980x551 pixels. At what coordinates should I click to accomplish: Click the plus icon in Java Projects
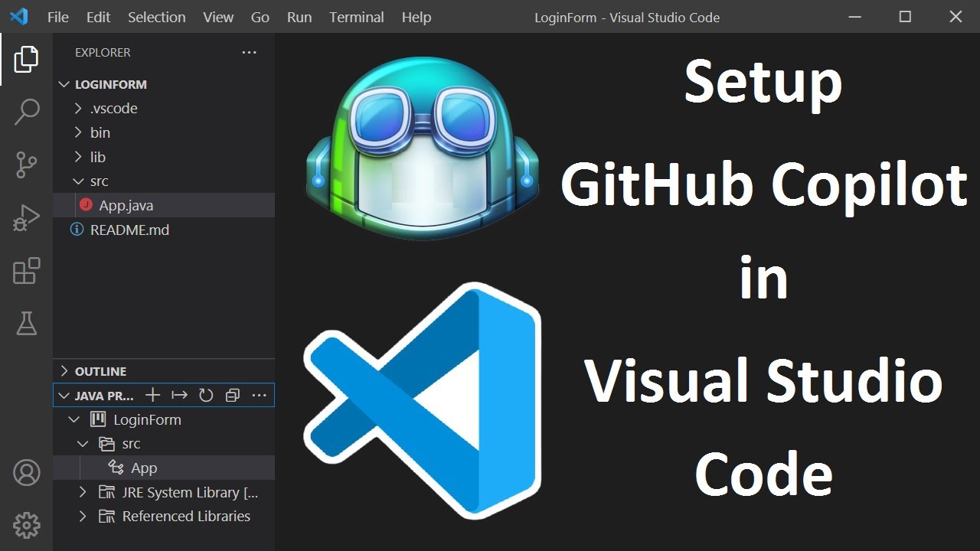point(152,395)
